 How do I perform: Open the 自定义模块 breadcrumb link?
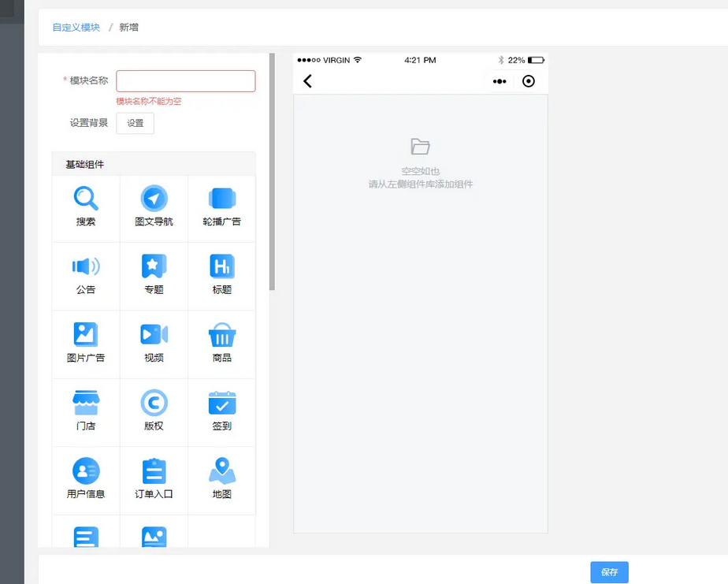(x=76, y=28)
